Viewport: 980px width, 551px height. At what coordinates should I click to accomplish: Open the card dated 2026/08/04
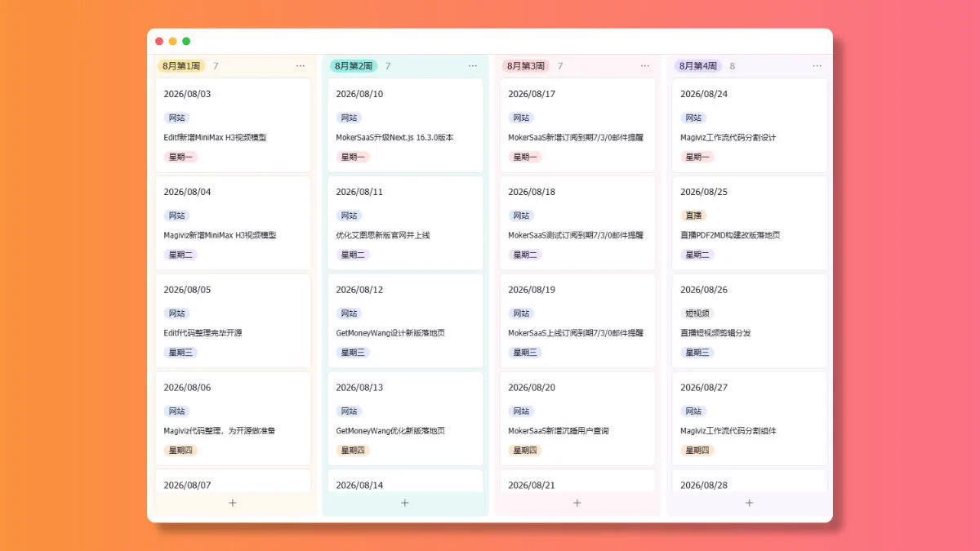[x=233, y=223]
